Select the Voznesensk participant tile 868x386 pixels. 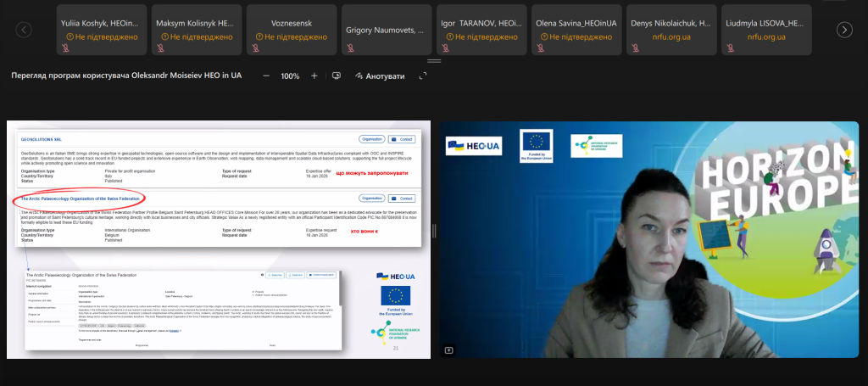click(289, 30)
